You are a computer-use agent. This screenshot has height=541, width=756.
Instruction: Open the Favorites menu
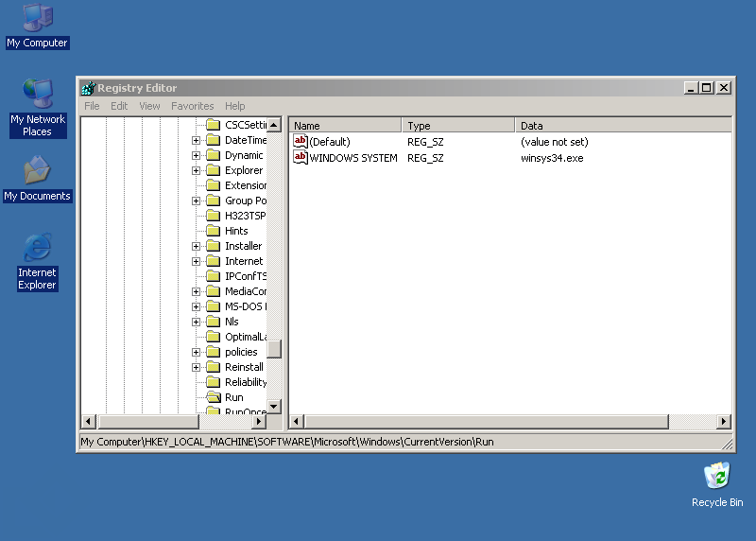click(193, 106)
